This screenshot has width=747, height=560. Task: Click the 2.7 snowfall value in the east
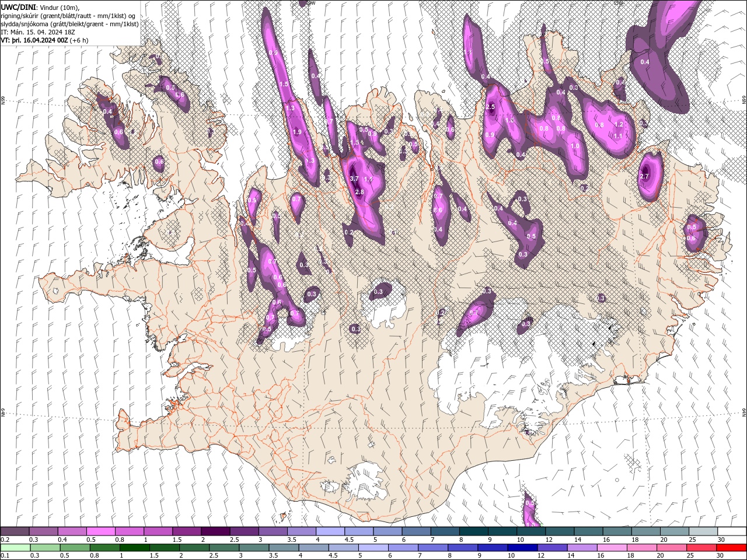point(644,176)
